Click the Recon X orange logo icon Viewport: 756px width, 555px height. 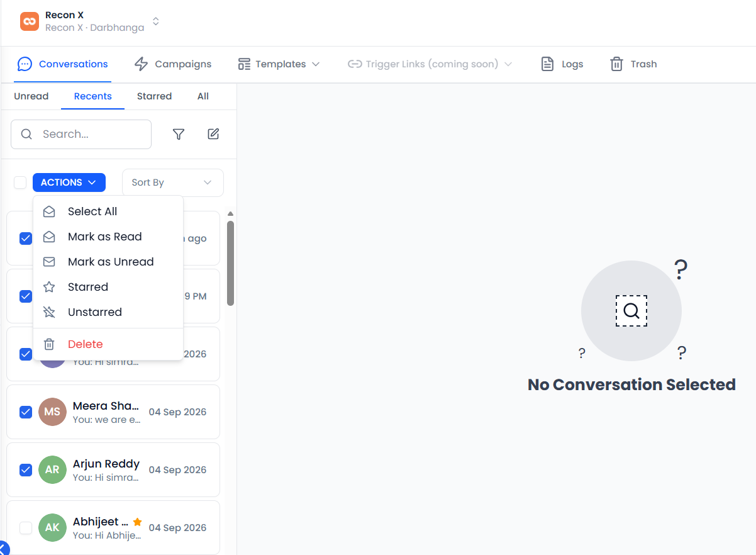point(30,21)
